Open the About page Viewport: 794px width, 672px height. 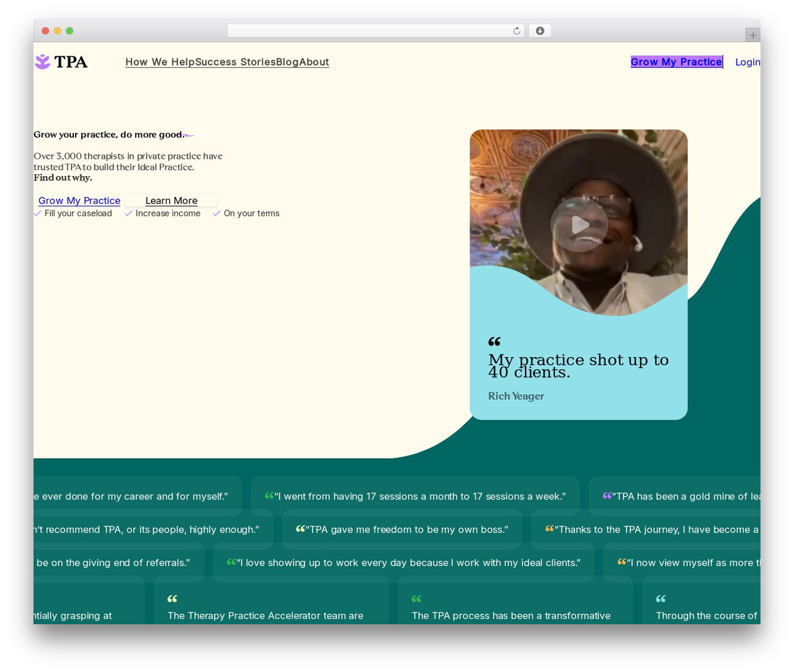pyautogui.click(x=314, y=62)
